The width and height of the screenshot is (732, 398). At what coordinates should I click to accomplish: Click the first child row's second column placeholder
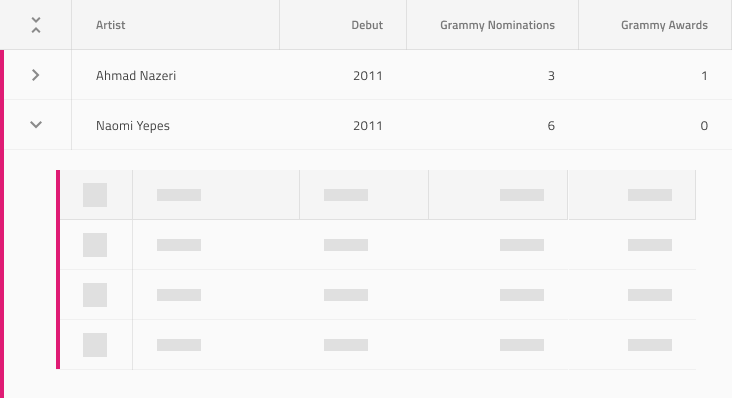pos(179,244)
